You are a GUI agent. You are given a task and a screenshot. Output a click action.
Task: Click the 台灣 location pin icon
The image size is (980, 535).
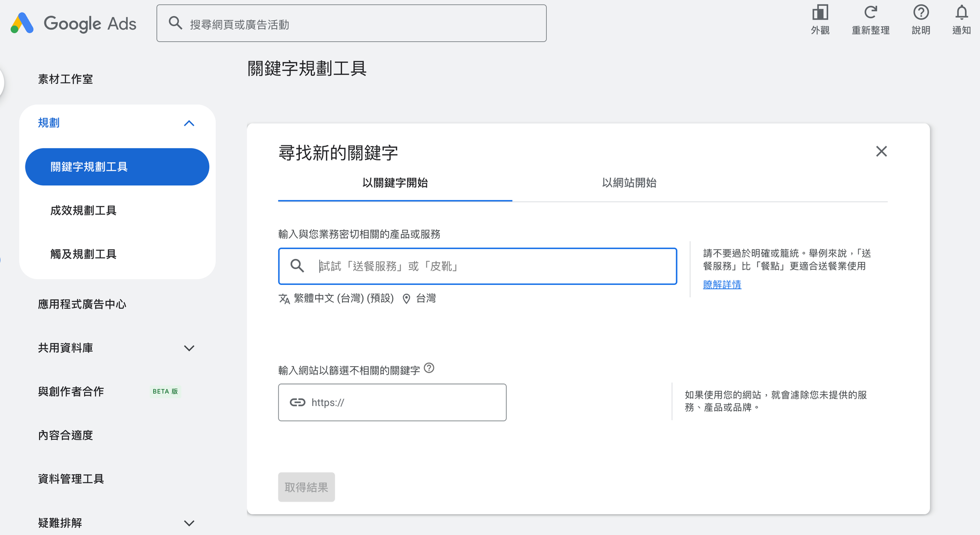coord(406,299)
